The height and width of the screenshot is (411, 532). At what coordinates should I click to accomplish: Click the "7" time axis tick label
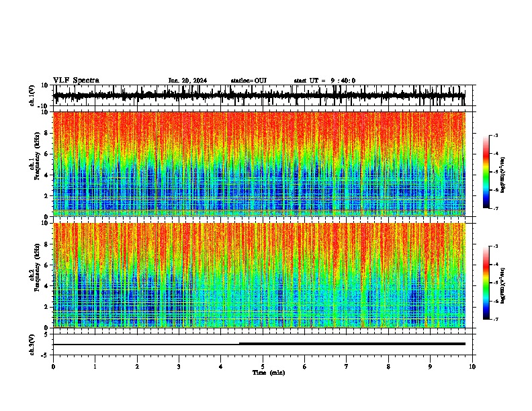click(x=347, y=367)
